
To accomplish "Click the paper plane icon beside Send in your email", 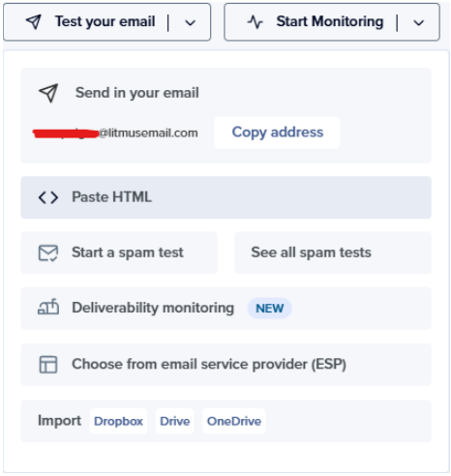I will [x=48, y=93].
